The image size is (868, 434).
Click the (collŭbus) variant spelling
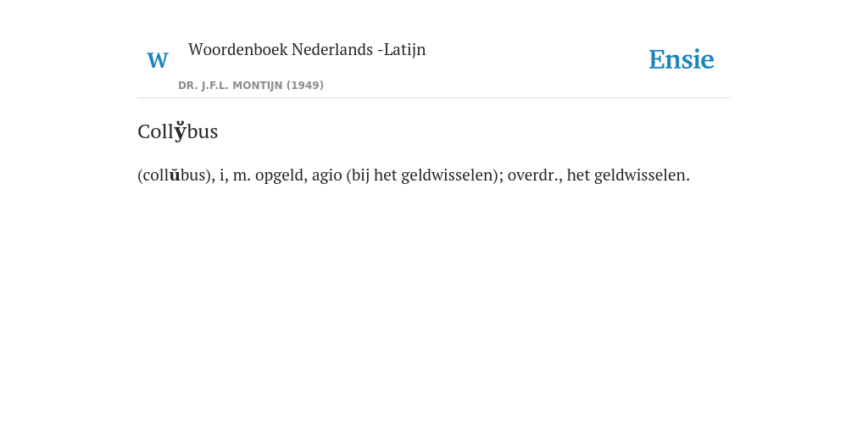tap(175, 175)
